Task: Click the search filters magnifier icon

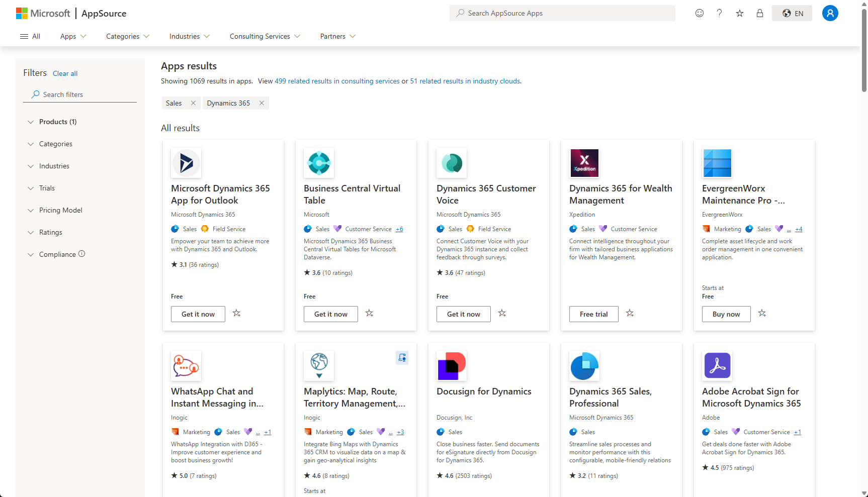Action: [x=35, y=94]
